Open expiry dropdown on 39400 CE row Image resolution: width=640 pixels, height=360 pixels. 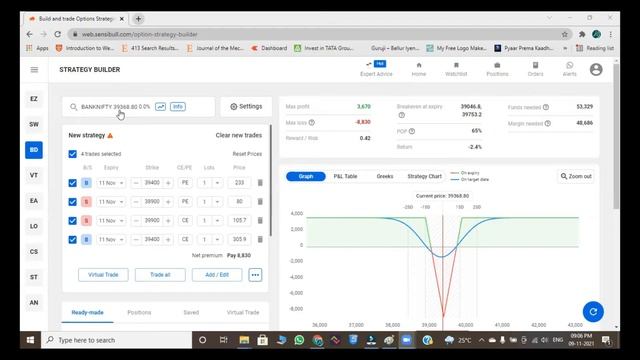click(x=111, y=239)
